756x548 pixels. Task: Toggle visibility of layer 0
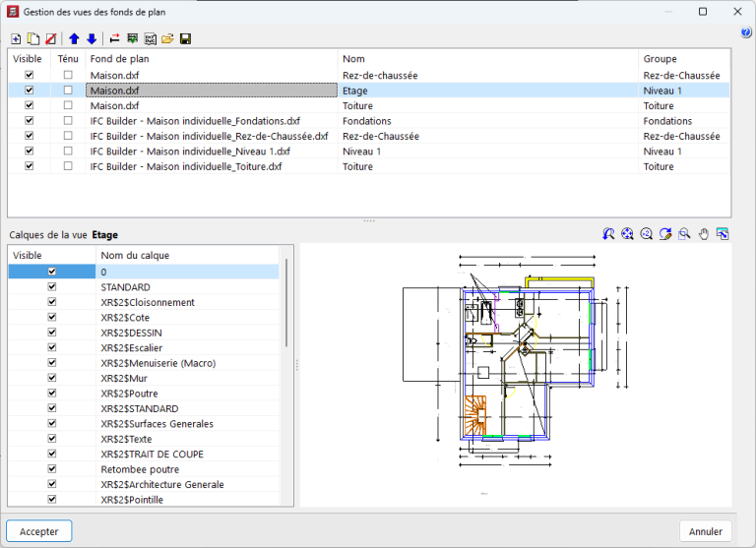(x=52, y=272)
